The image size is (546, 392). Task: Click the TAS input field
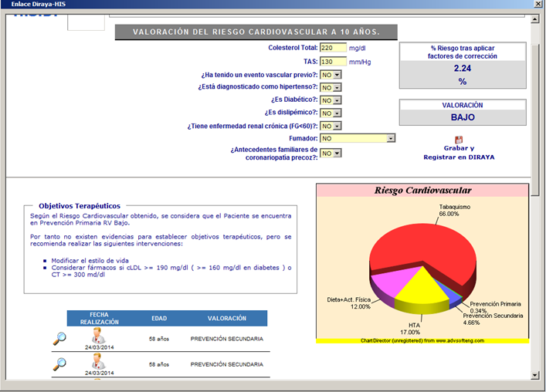(x=334, y=62)
